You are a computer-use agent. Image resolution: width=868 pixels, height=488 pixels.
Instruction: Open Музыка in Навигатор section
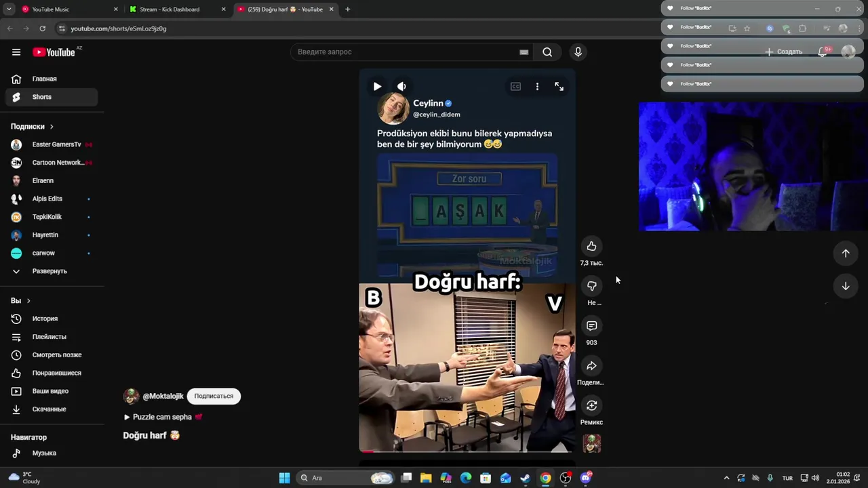52,453
